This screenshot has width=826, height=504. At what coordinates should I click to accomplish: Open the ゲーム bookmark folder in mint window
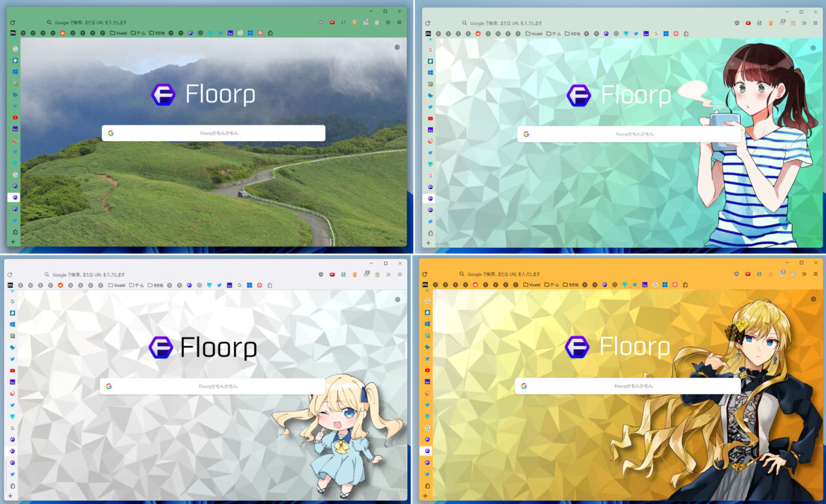tap(553, 34)
